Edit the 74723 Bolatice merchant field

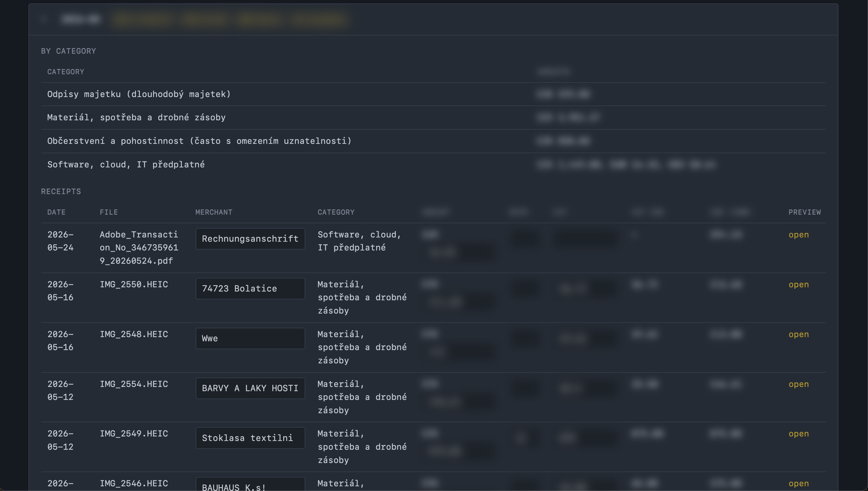click(250, 289)
